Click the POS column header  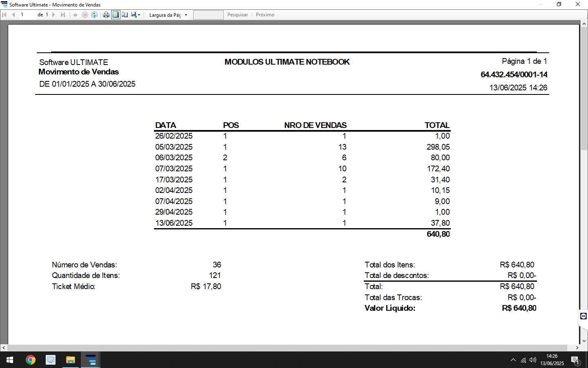[x=231, y=125]
